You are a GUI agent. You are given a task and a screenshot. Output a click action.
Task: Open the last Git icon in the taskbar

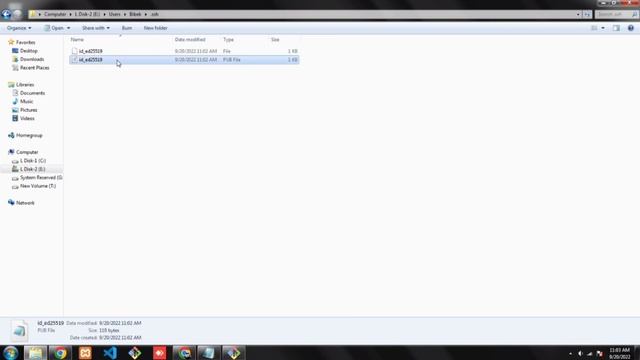point(233,353)
